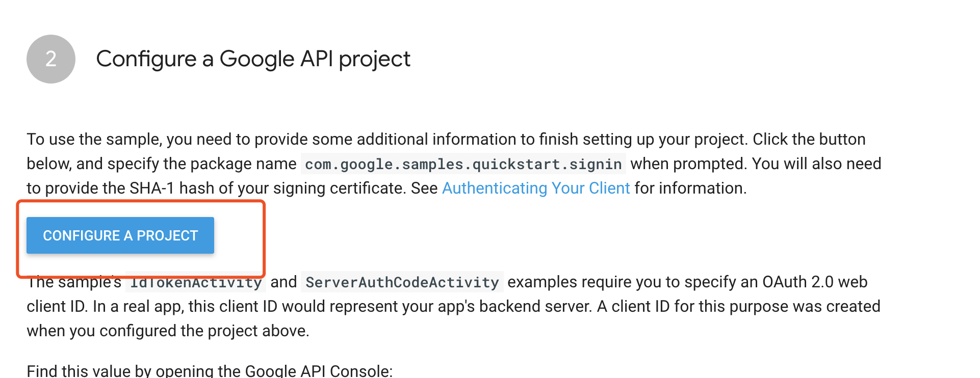Click the text 'Find this value by opening the Google API Console:'
The width and height of the screenshot is (980, 378).
click(x=210, y=370)
